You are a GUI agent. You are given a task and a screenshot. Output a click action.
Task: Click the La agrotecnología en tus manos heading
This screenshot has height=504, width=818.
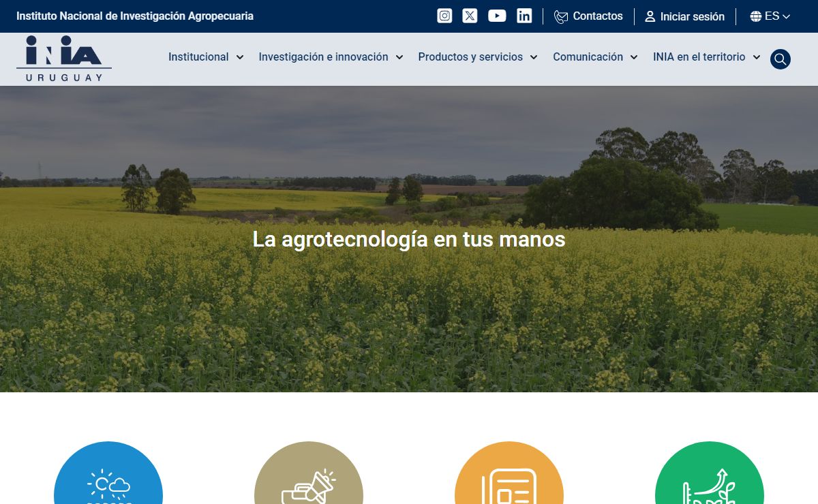409,239
